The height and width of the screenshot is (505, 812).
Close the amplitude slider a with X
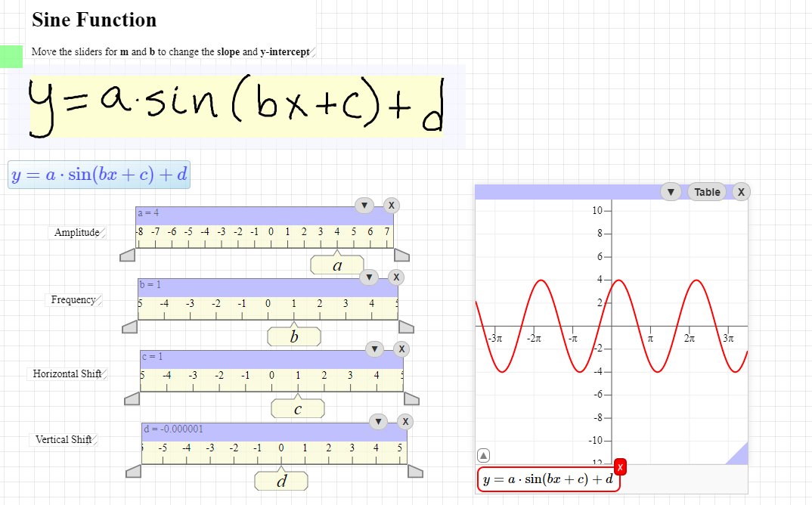click(x=392, y=205)
